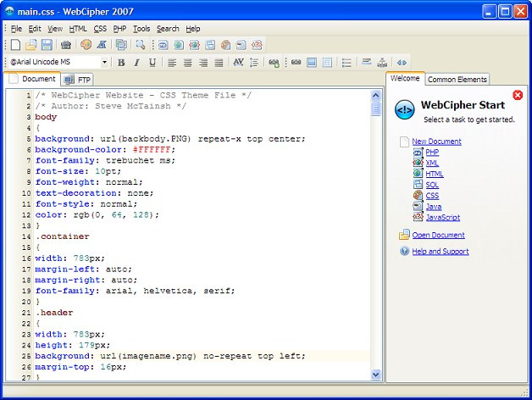This screenshot has height=400, width=532.
Task: Insert a horizontal rule line
Action: pos(367,62)
